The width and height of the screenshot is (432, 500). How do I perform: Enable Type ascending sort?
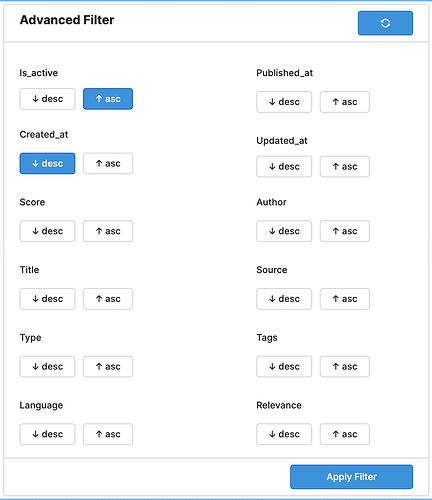pyautogui.click(x=108, y=367)
